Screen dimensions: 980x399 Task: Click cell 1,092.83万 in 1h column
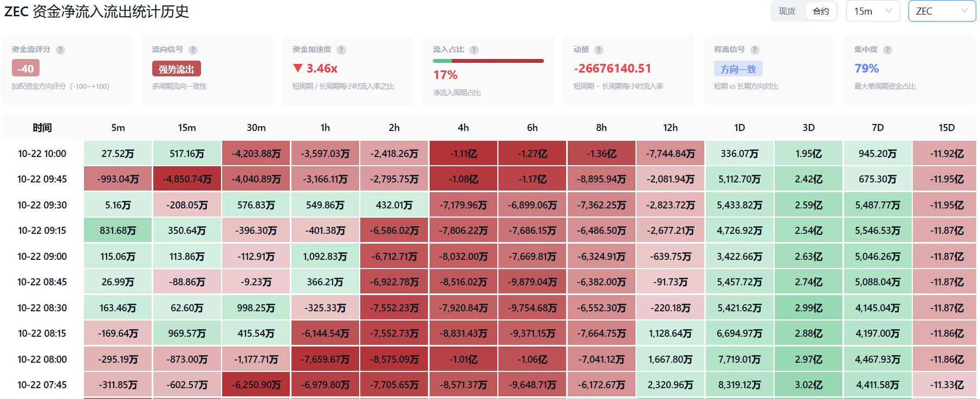tap(325, 257)
